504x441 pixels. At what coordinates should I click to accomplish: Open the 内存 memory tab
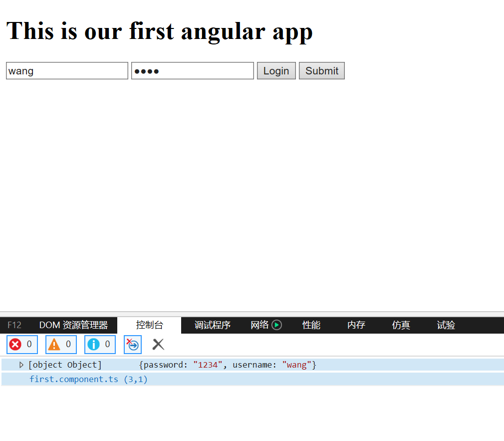tap(356, 325)
